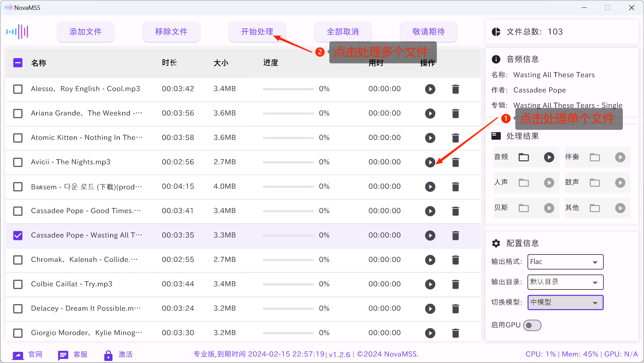This screenshot has width=644, height=363.
Task: Click 添加文件 to add files
Action: tap(85, 32)
